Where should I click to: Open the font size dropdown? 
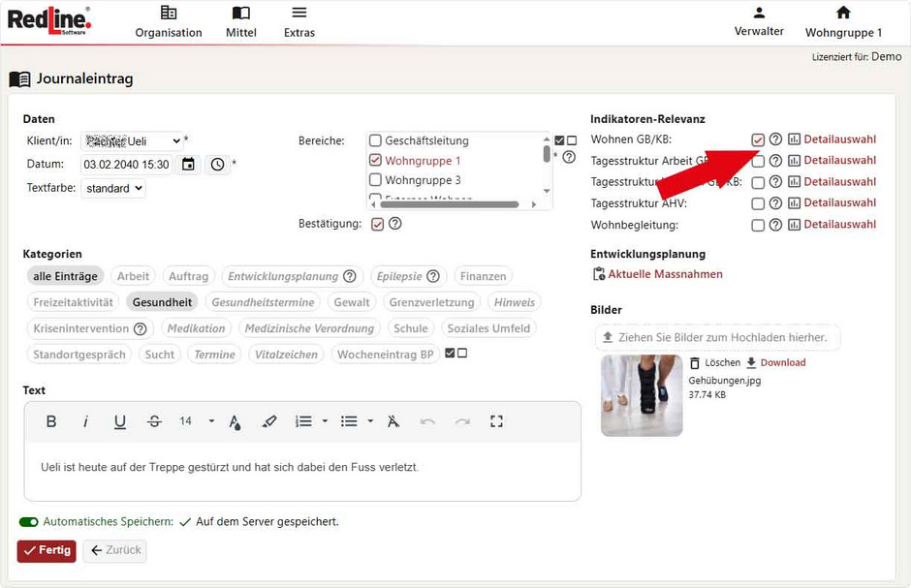196,421
